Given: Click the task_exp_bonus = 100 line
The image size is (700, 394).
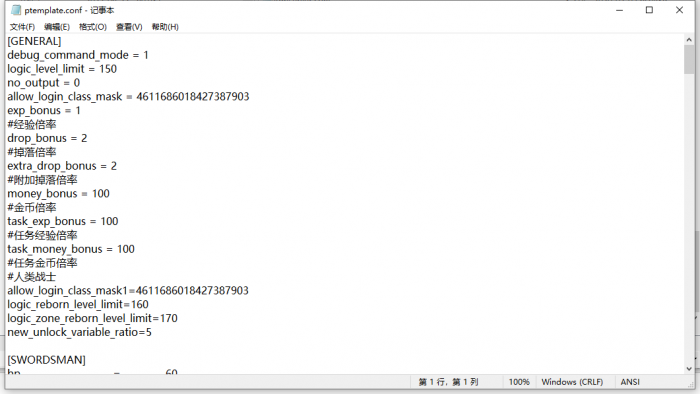Looking at the screenshot, I should point(62,221).
